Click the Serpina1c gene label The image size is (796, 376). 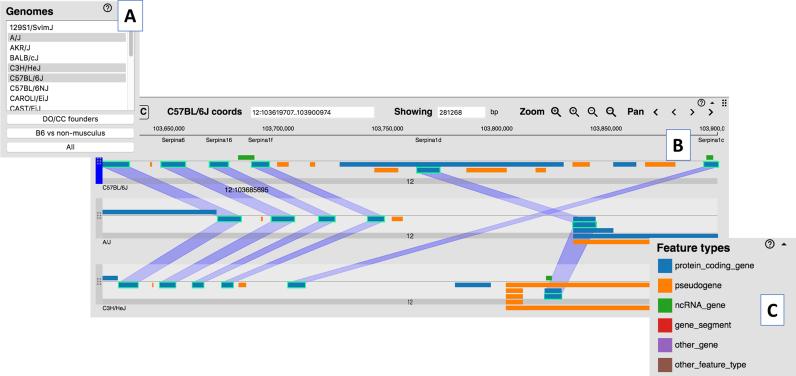[x=710, y=140]
